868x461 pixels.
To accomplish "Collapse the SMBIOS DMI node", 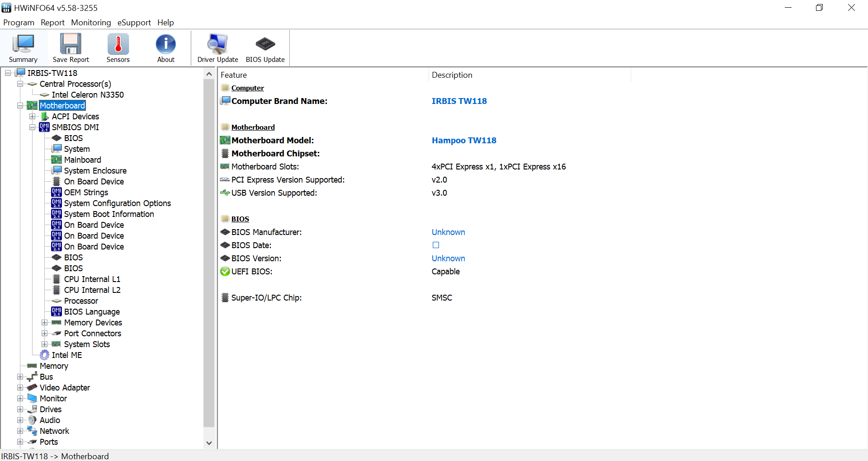I will point(32,127).
